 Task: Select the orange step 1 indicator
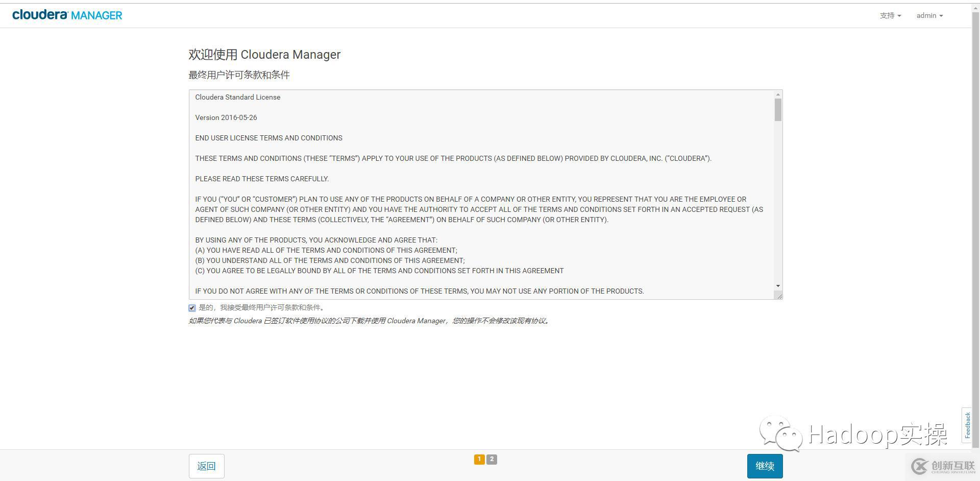click(x=479, y=459)
